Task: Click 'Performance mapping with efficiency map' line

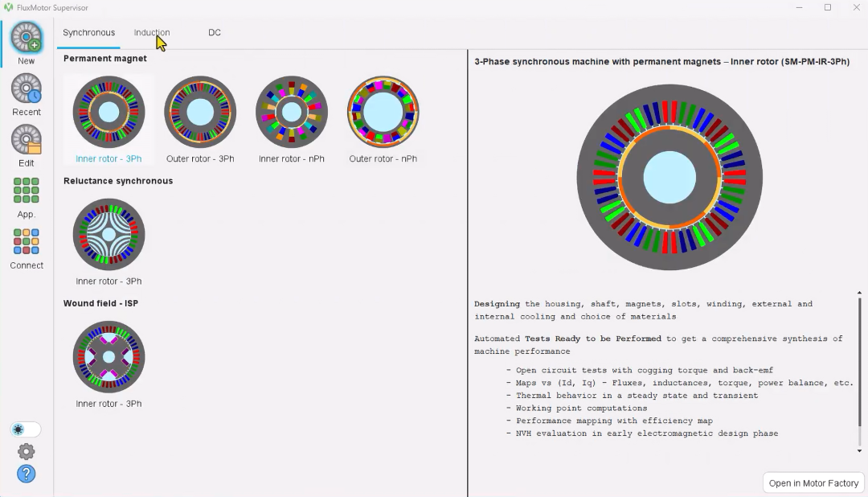Action: [x=609, y=421]
